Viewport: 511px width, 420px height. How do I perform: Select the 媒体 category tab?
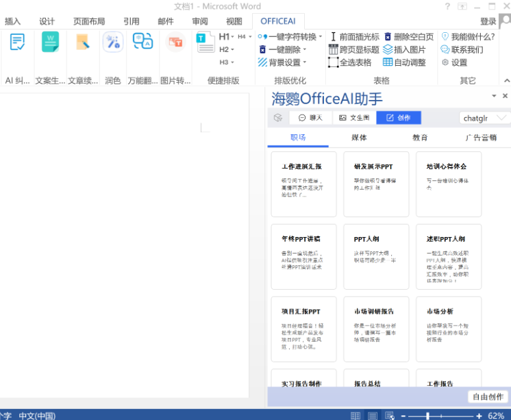[x=359, y=138]
